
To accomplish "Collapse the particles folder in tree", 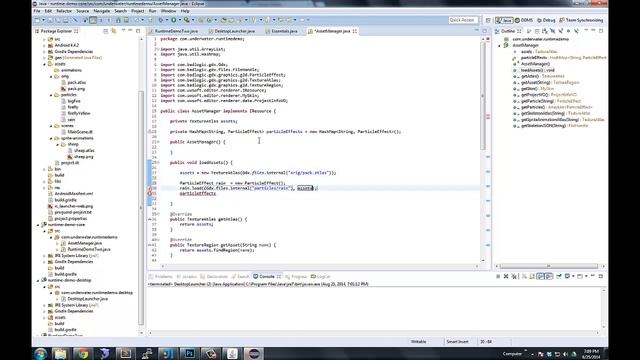I will tap(51, 95).
